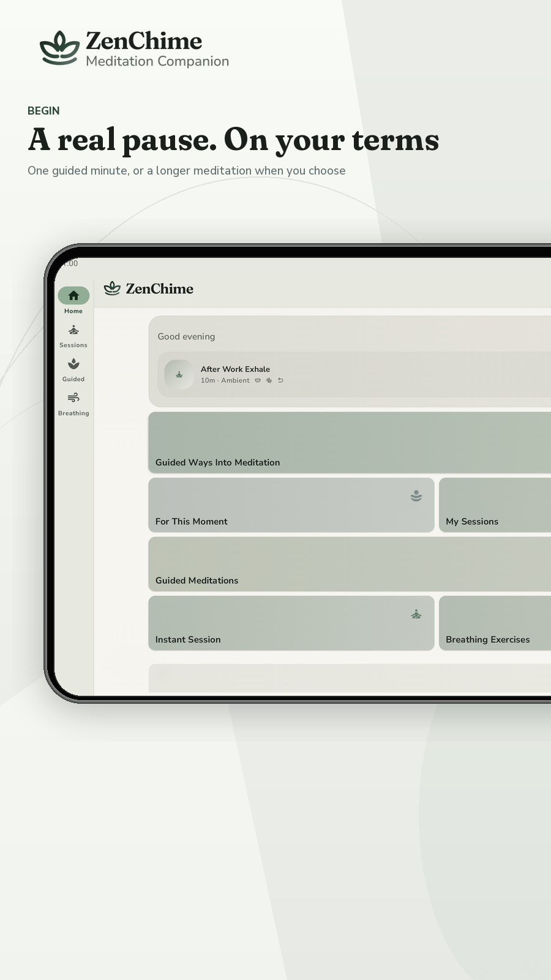The image size is (551, 980).
Task: Open the For This Moment card
Action: (x=291, y=505)
